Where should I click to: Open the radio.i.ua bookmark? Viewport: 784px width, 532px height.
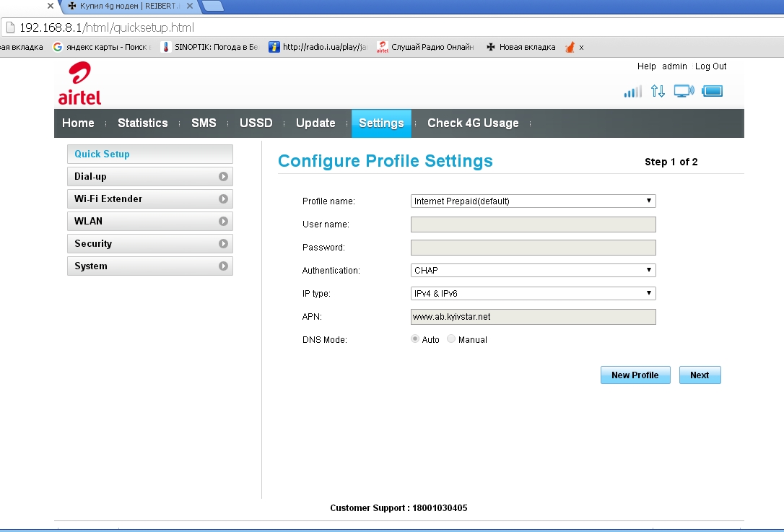click(318, 47)
